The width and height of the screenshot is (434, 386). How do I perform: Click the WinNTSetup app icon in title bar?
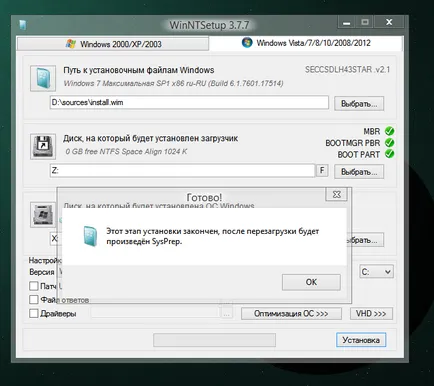[23, 25]
